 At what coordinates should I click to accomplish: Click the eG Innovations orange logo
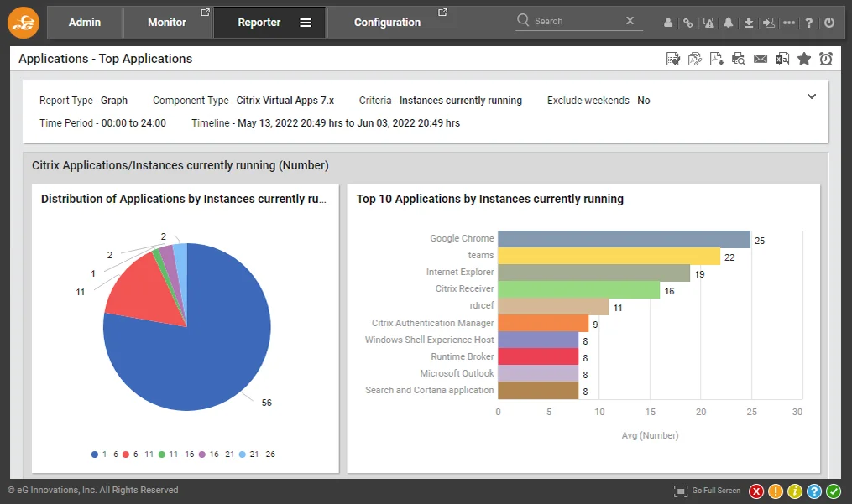pyautogui.click(x=24, y=23)
